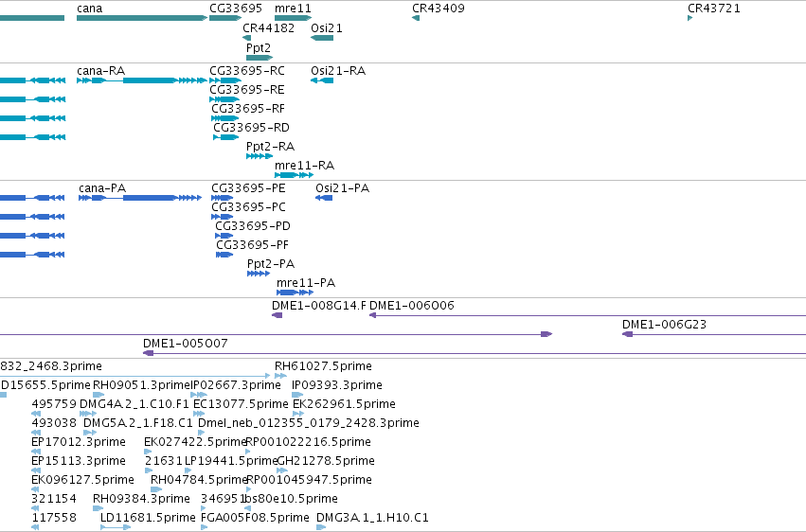
Task: Select the mre11 gene label
Action: [x=293, y=9]
